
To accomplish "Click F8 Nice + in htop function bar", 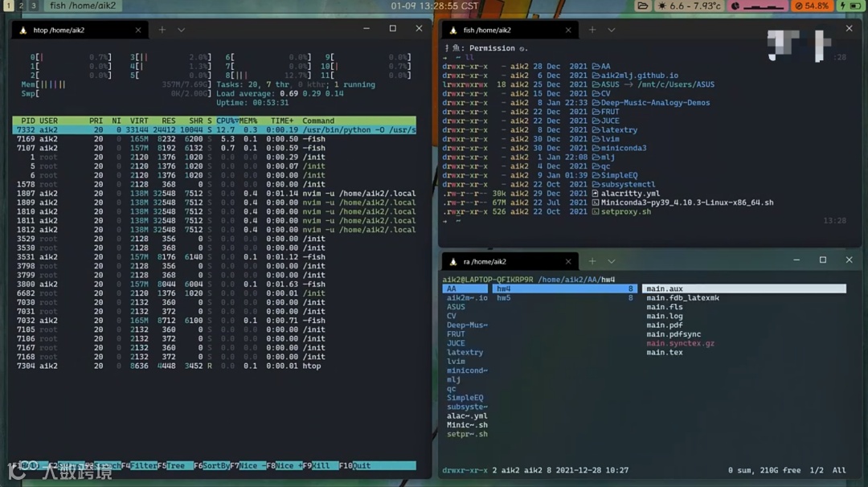I will (x=285, y=466).
